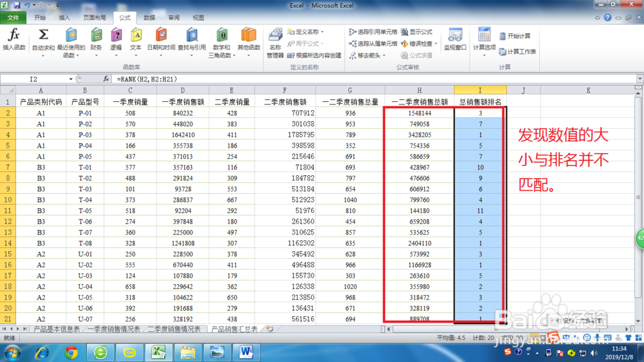Screen dimensions: 644x362
Task: Switch to the View (视图) tab
Action: [198, 17]
